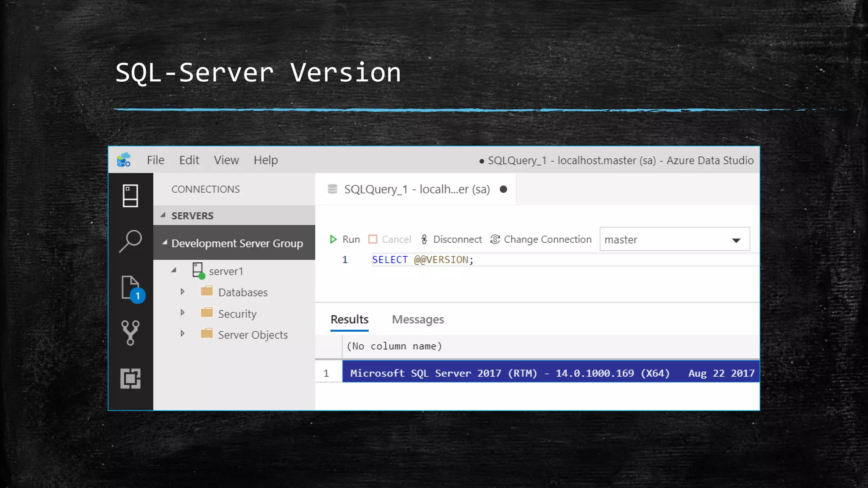Collapse the SERVERS section arrow
The width and height of the screenshot is (868, 488).
coord(163,215)
